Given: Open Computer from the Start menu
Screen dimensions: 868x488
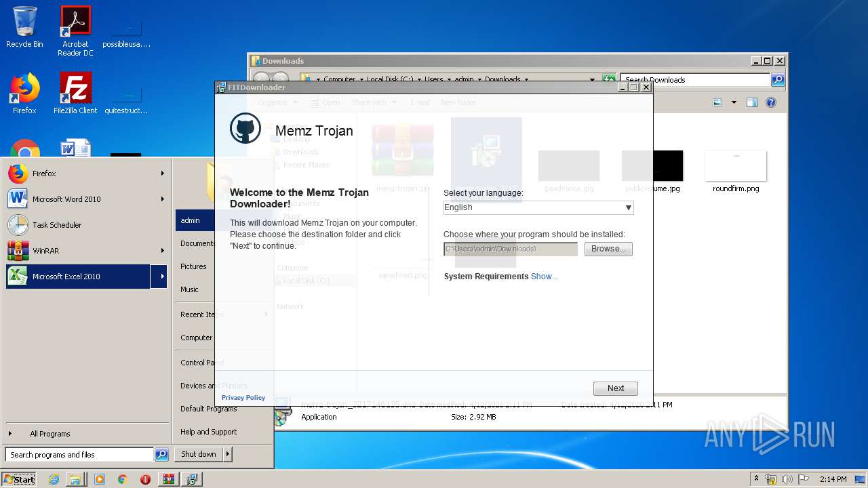Looking at the screenshot, I should point(195,338).
